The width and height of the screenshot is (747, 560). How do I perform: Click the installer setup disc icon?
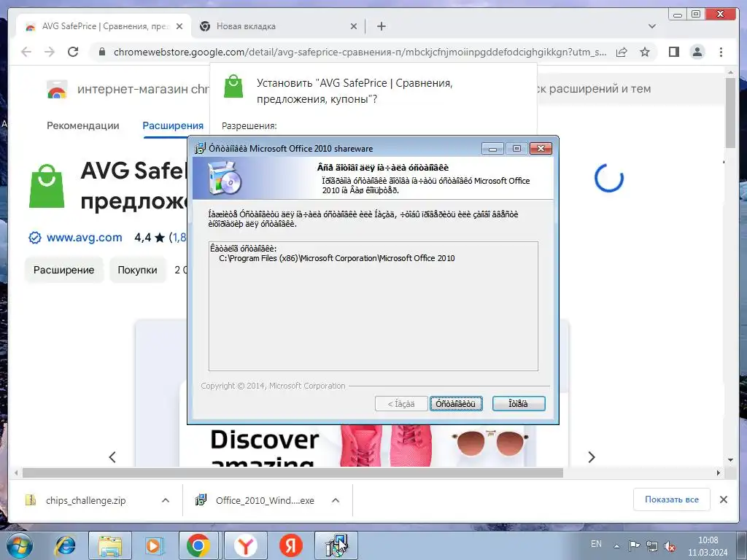coord(225,178)
